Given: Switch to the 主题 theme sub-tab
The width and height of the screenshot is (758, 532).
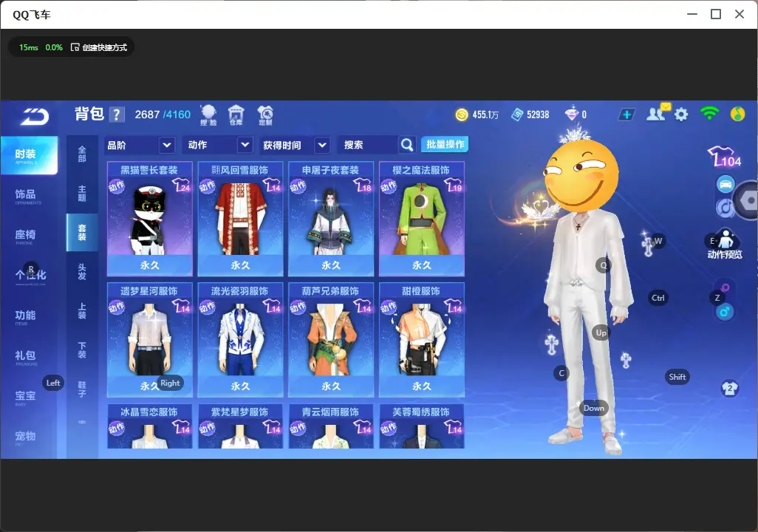Looking at the screenshot, I should 82,194.
